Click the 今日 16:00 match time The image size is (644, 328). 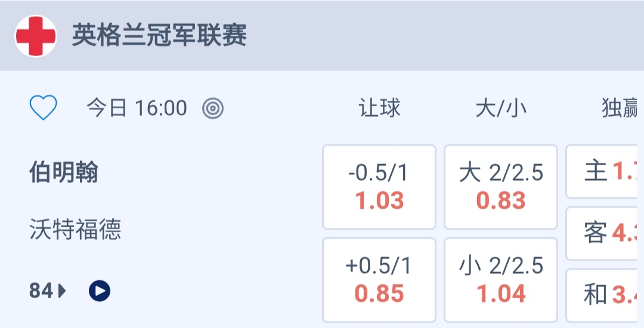point(137,109)
